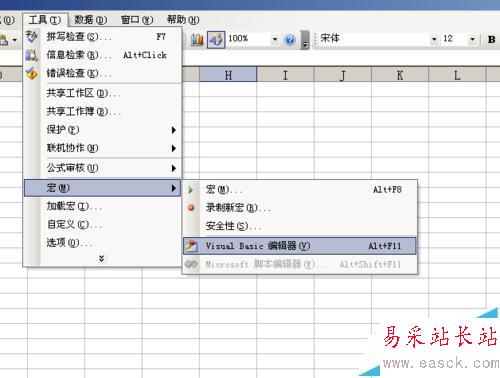The width and height of the screenshot is (500, 378).
Task: Open the 数据(D) Data menu
Action: (x=90, y=20)
